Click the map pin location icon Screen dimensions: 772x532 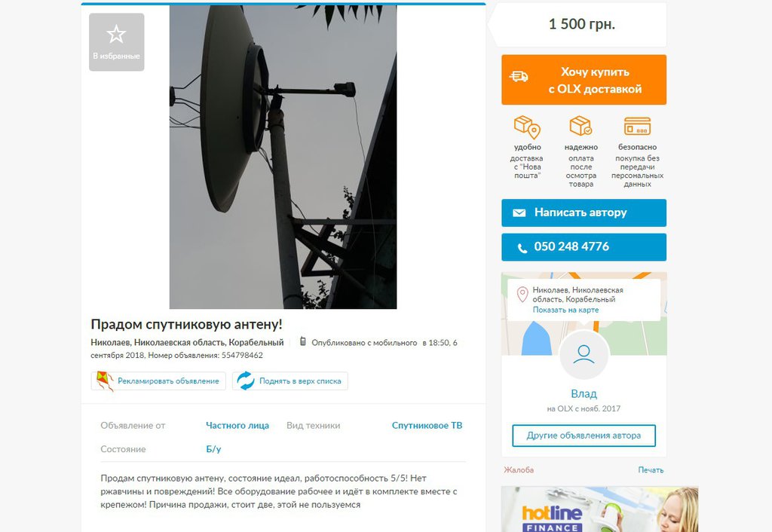point(522,295)
